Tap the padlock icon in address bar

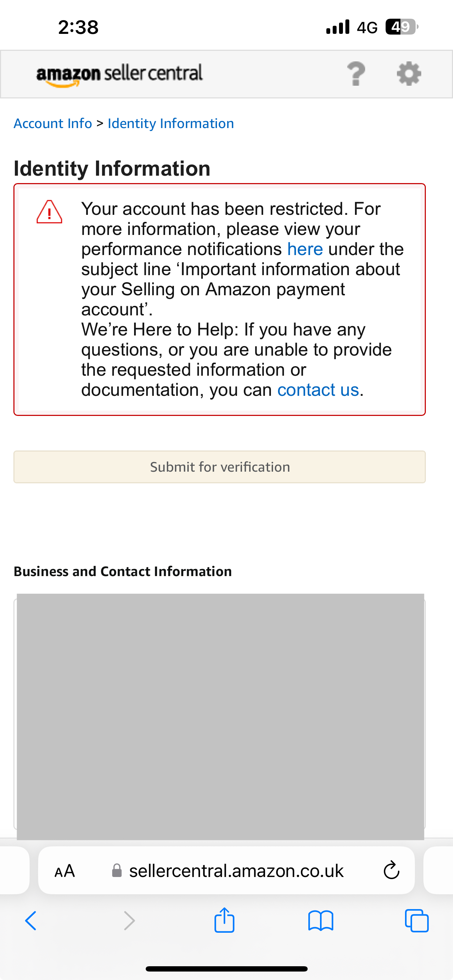coord(117,870)
